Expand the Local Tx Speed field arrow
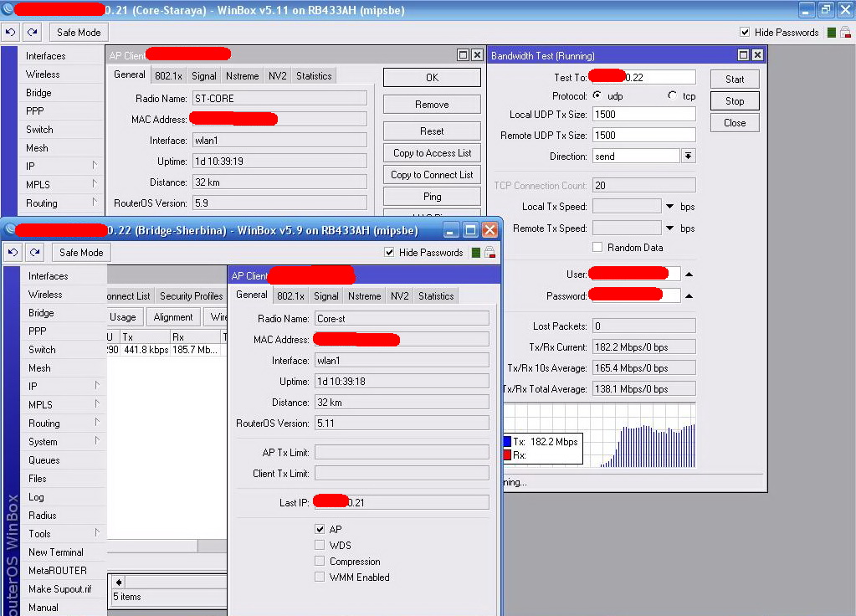Image resolution: width=856 pixels, height=616 pixels. point(670,207)
